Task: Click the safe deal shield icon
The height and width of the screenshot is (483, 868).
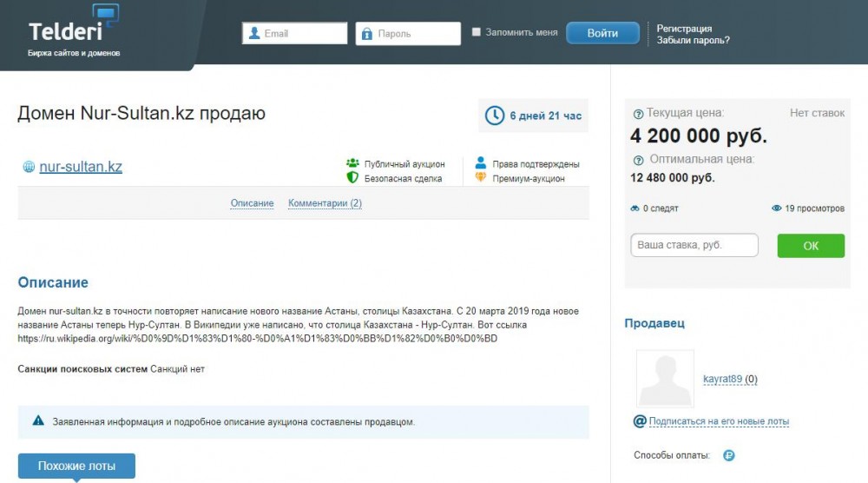Action: pyautogui.click(x=352, y=178)
